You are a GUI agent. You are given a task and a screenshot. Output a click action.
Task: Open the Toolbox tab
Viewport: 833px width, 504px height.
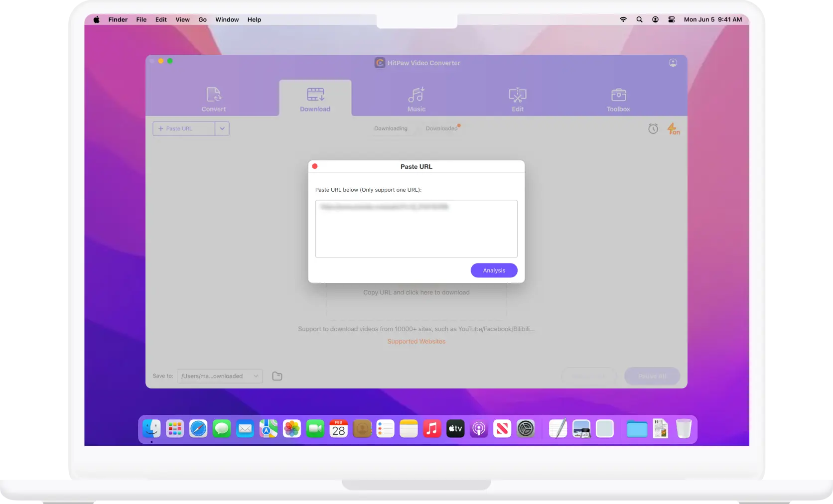click(x=618, y=99)
